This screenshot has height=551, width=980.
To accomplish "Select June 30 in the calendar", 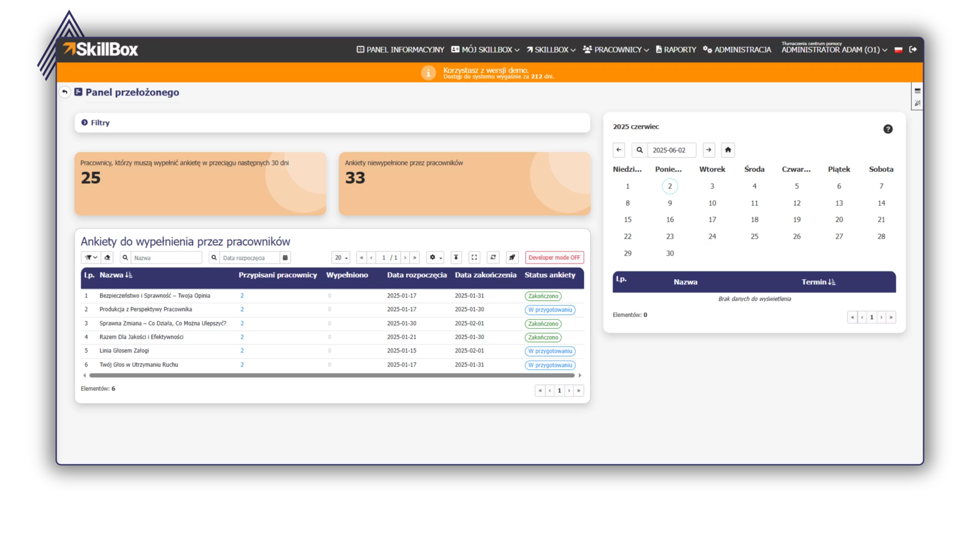I will coord(670,253).
